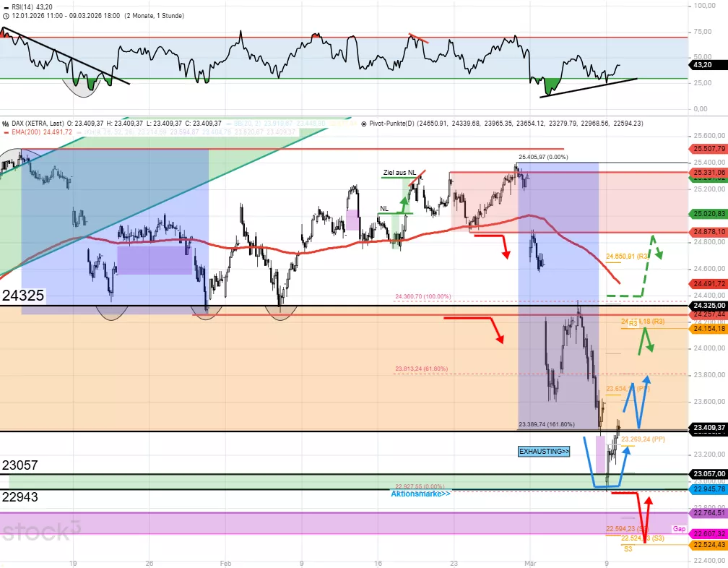Click the pink Gap label
The width and height of the screenshot is (728, 568).
pos(679,529)
